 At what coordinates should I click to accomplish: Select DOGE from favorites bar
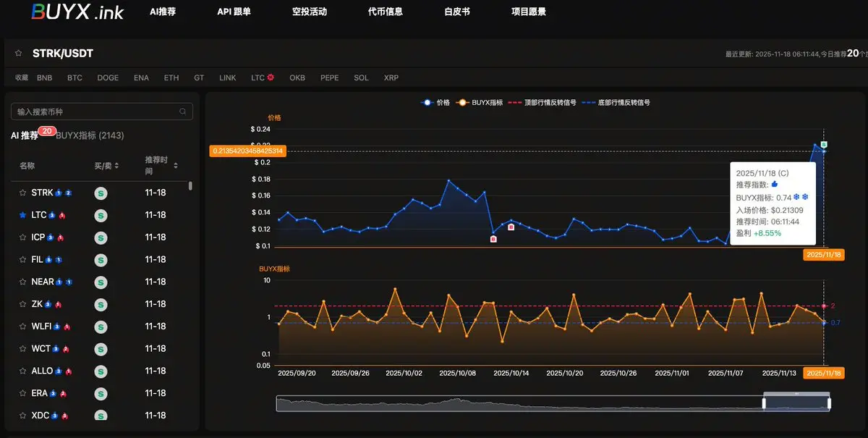pos(108,77)
